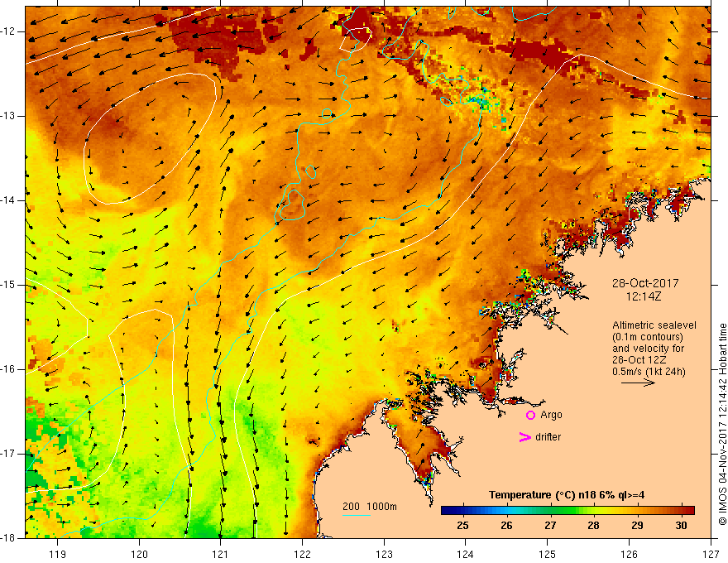The image size is (728, 563).
Task: Click the 'and velocity for' caption line
Action: pos(648,349)
